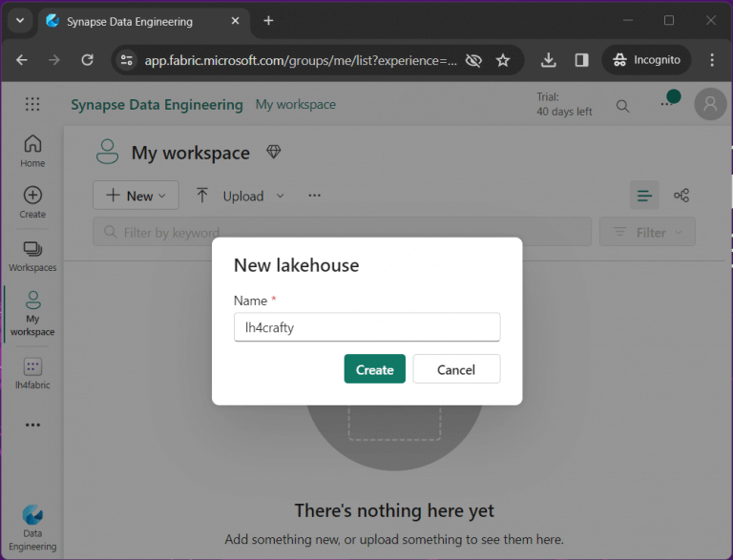
Task: Open the lineage view icon
Action: pyautogui.click(x=681, y=196)
